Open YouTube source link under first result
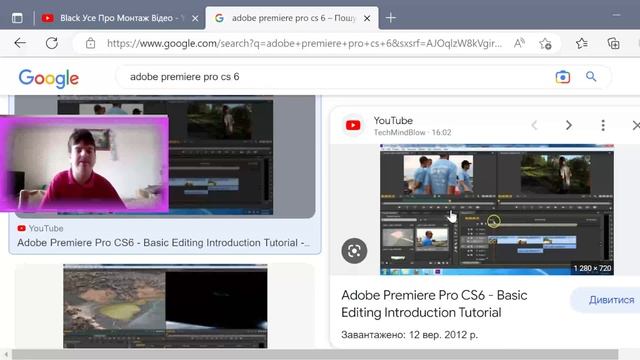This screenshot has height=360, width=640. pos(40,228)
